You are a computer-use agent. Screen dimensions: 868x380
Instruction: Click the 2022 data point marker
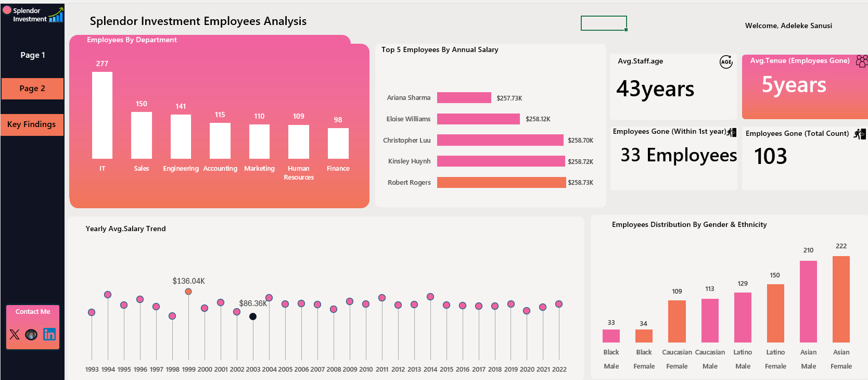(559, 304)
